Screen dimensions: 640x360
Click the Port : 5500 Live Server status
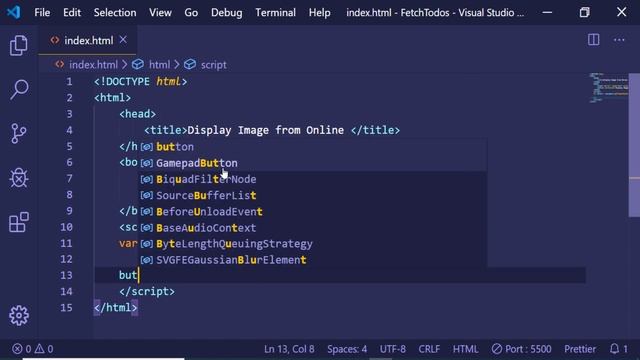click(x=521, y=349)
